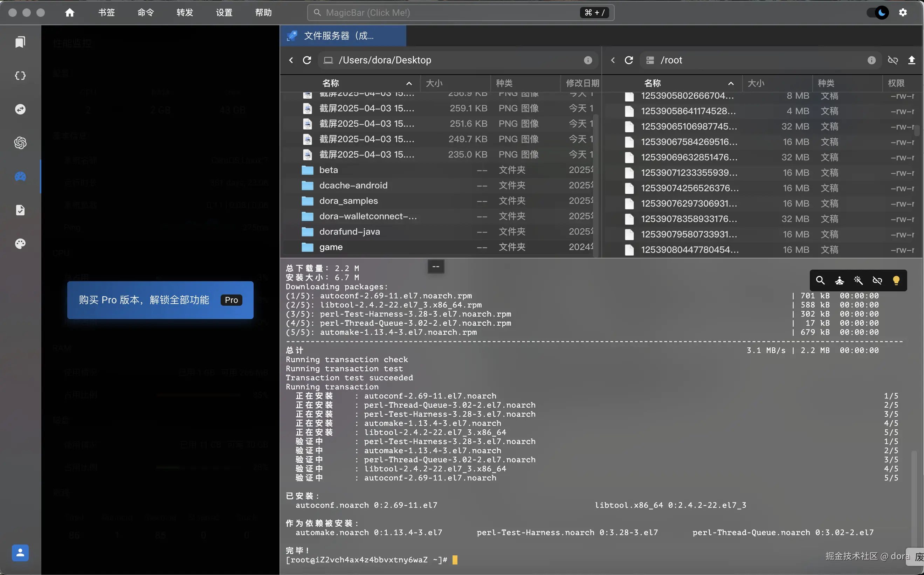924x575 pixels.
Task: Toggle the link-off icon beside /root path
Action: (x=892, y=60)
